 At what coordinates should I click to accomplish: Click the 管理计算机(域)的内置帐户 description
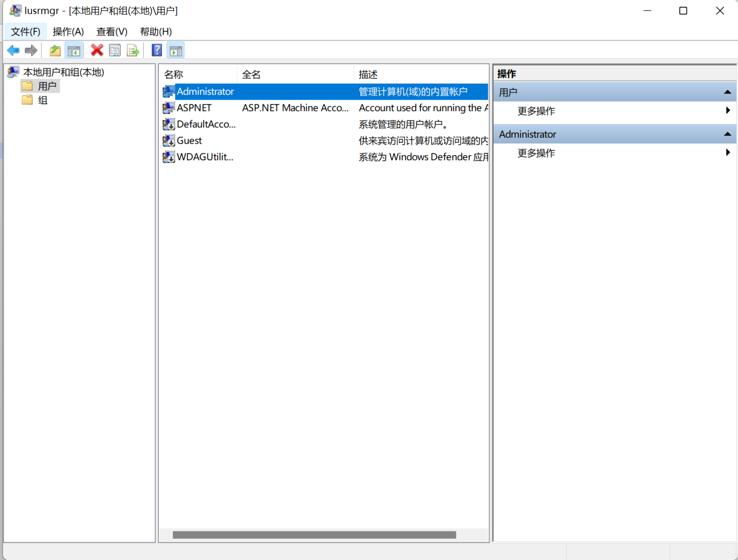(413, 92)
